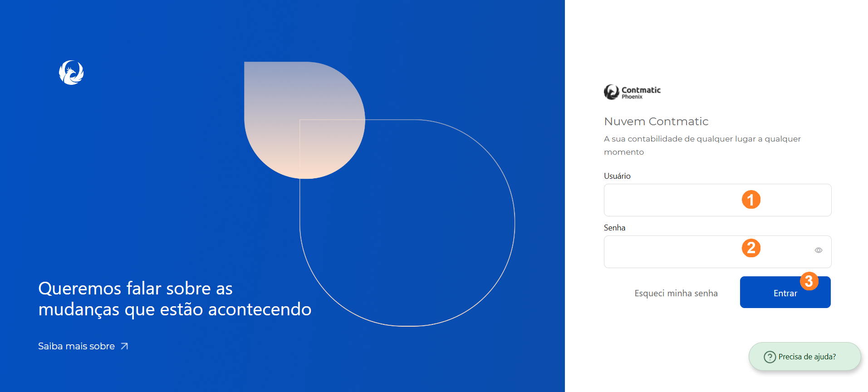Click the Nuvem Contmatic heading text

click(x=656, y=122)
